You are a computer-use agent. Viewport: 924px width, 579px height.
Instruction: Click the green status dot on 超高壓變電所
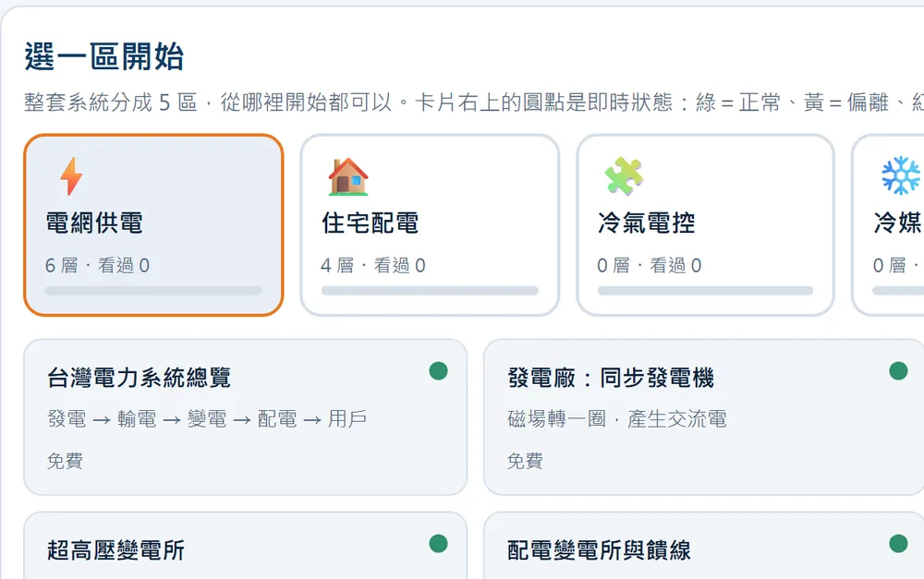click(438, 544)
